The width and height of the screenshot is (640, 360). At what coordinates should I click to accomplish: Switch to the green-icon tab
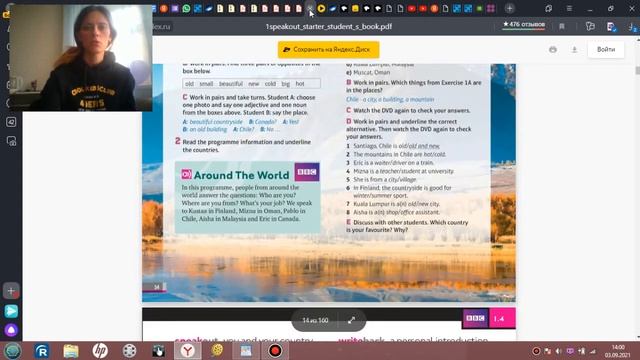pyautogui.click(x=480, y=8)
